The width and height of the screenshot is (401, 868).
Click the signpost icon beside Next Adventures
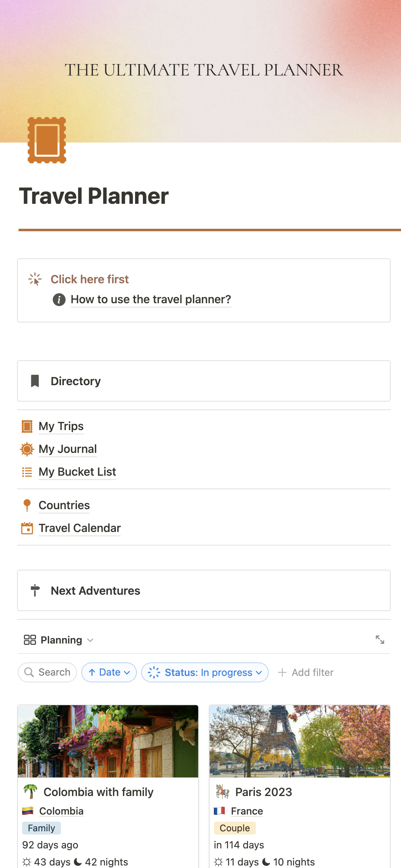click(x=35, y=590)
